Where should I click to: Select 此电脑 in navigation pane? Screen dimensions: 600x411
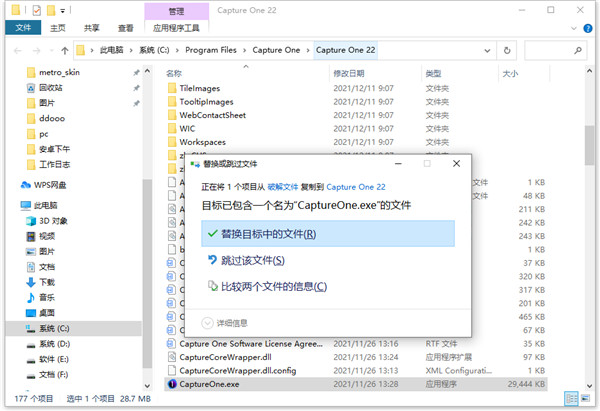[x=45, y=205]
